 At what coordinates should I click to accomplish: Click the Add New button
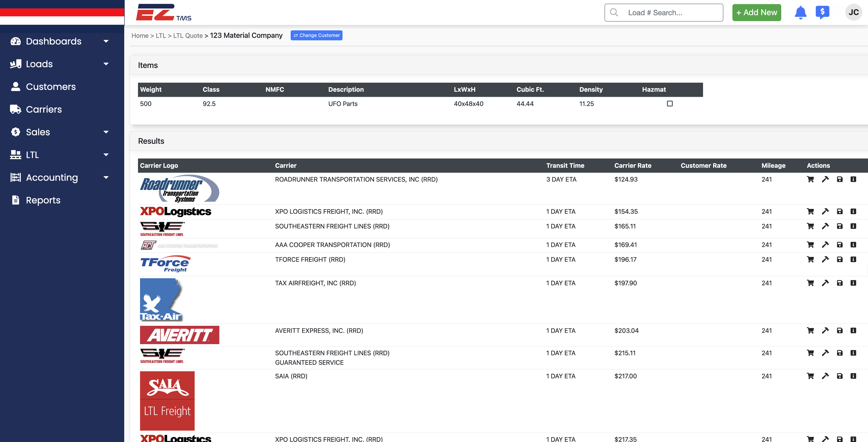coord(756,12)
